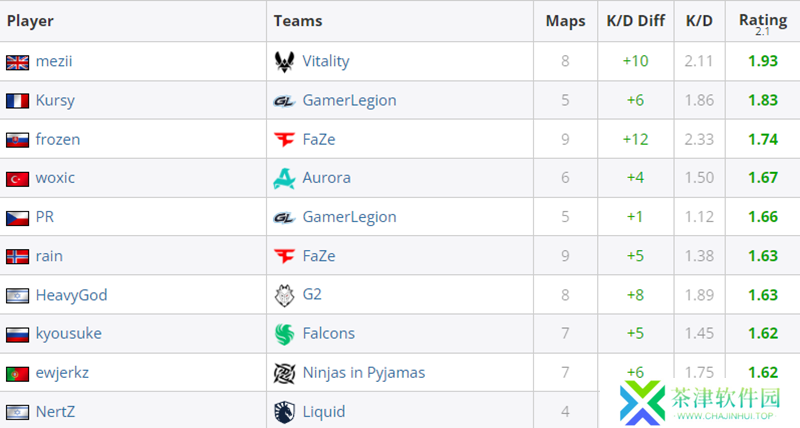Open the Falcons team page link
The image size is (800, 428).
tap(329, 334)
